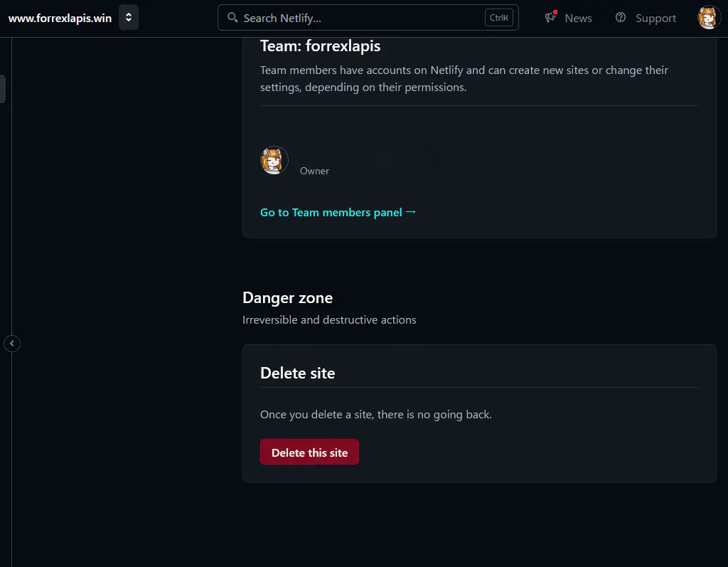Open the News link
728x567 pixels.
tap(578, 18)
